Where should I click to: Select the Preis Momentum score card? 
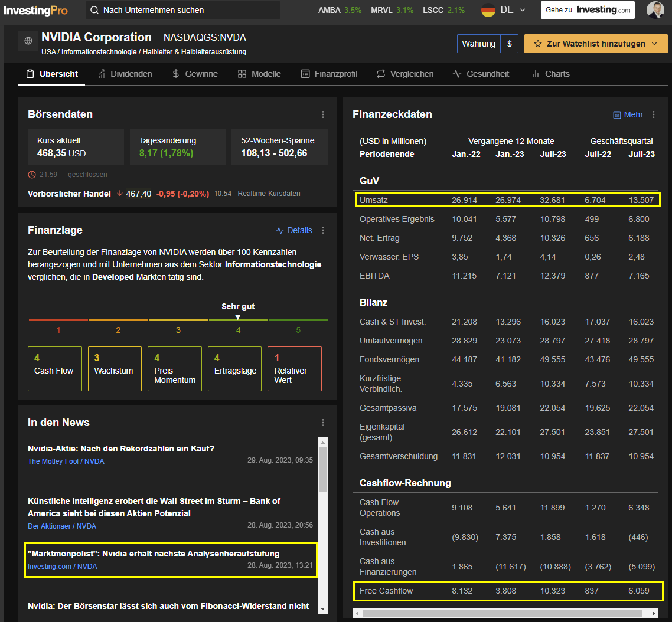(175, 369)
